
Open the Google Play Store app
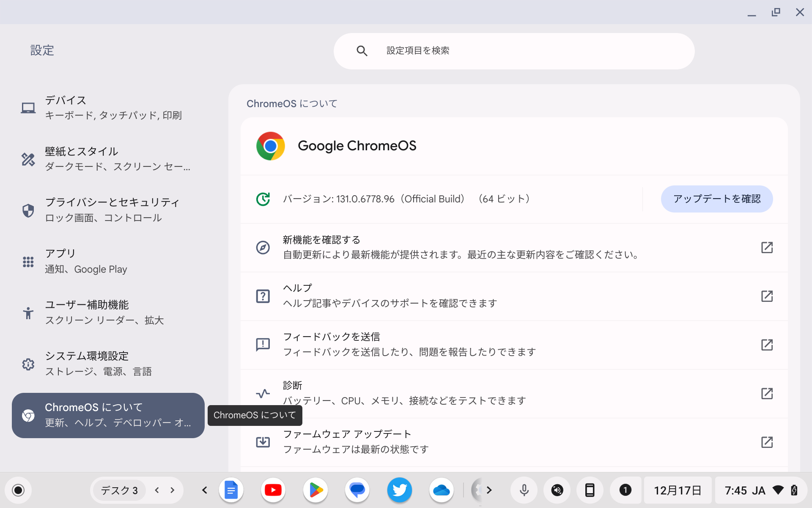(315, 490)
